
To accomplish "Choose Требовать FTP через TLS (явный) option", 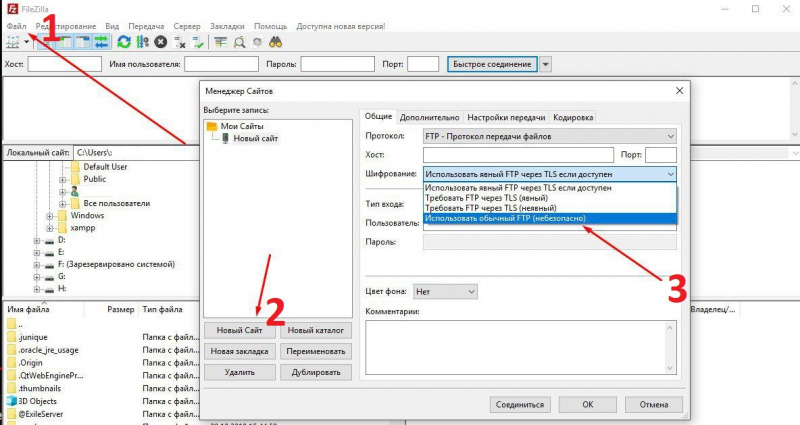I will click(x=549, y=198).
